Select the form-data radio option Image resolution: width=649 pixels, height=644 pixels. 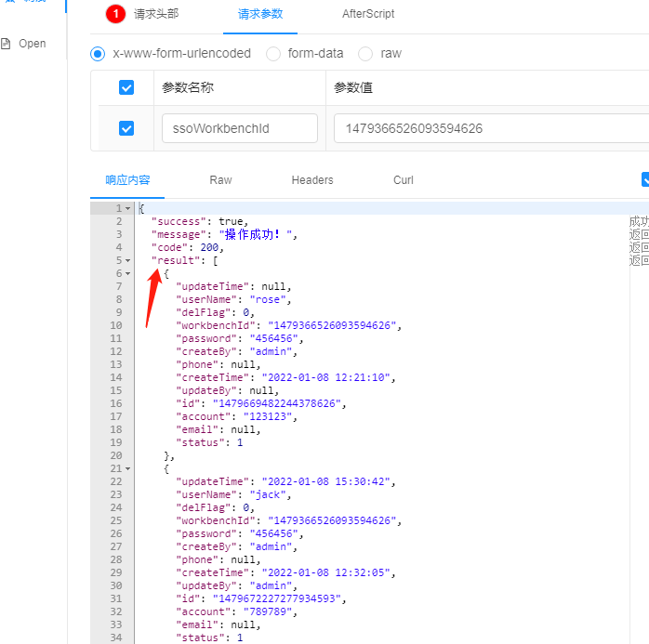273,54
